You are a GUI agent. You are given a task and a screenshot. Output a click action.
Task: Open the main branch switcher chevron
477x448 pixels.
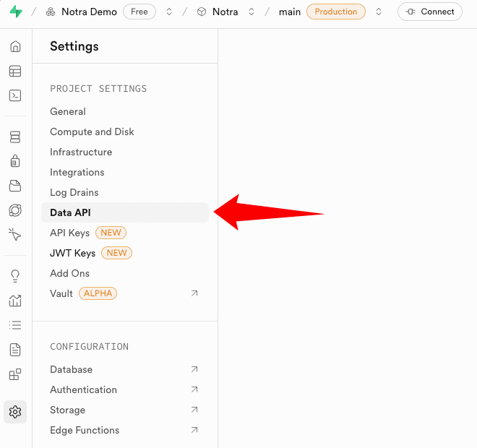[x=379, y=12]
